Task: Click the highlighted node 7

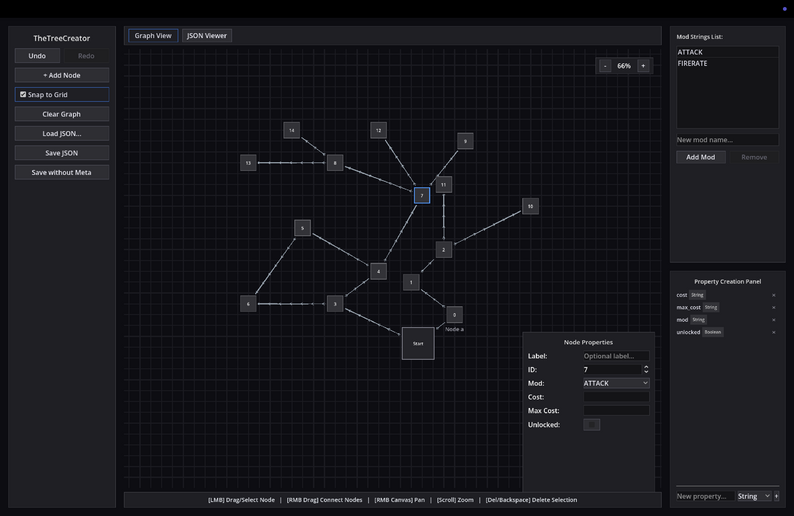Action: click(x=422, y=195)
